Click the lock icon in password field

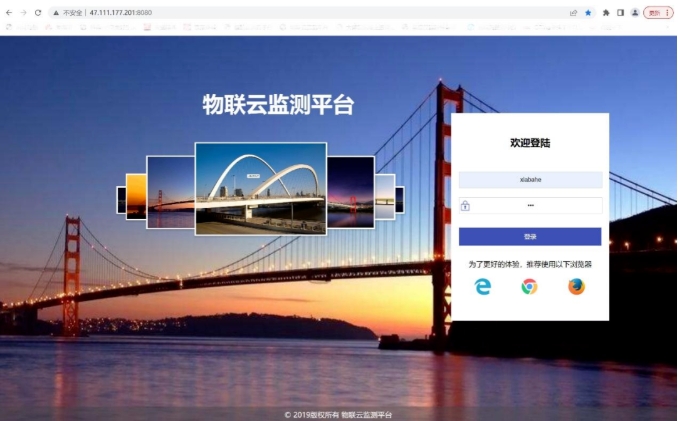pyautogui.click(x=465, y=205)
